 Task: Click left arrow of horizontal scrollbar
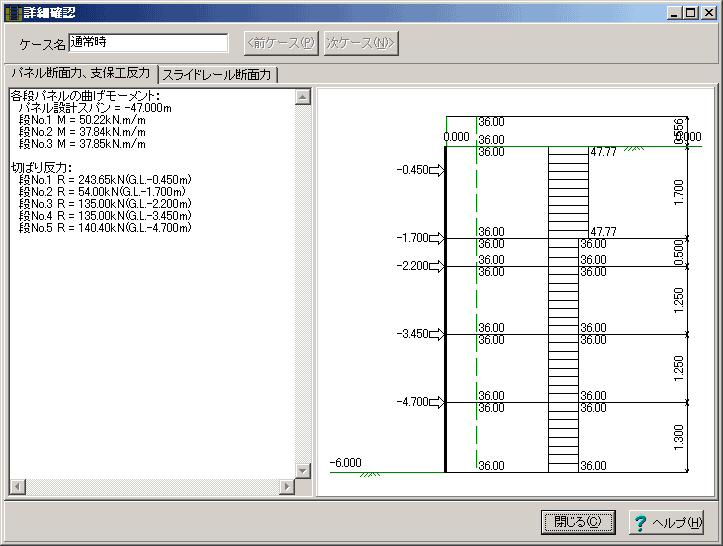[x=17, y=486]
